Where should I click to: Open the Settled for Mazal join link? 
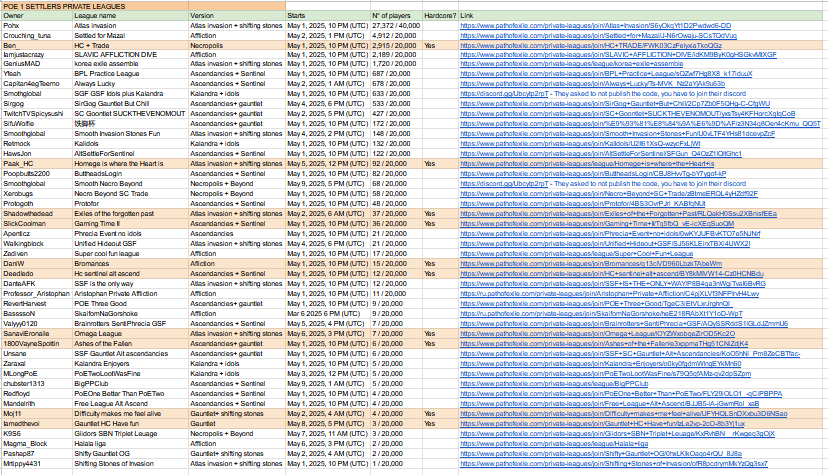pyautogui.click(x=598, y=35)
